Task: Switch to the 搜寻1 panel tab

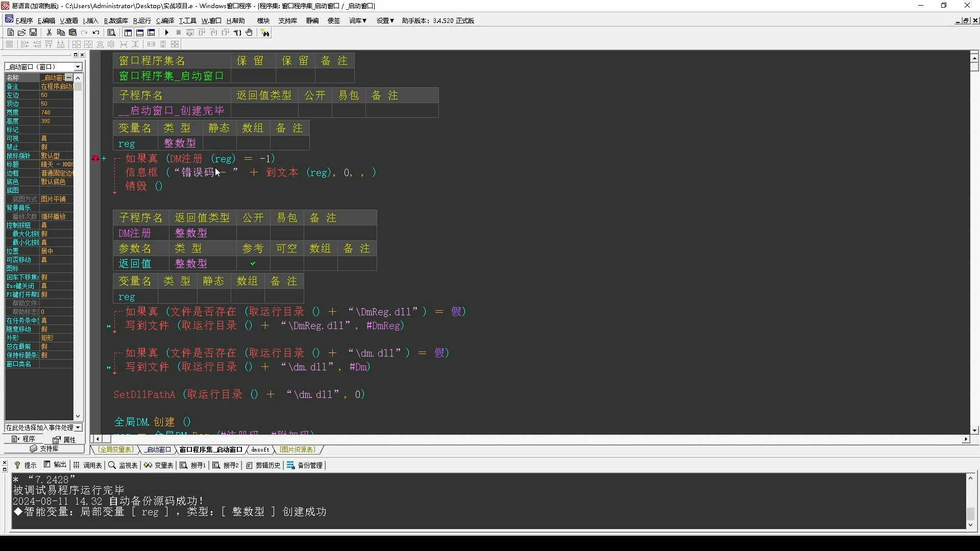Action: click(x=193, y=465)
